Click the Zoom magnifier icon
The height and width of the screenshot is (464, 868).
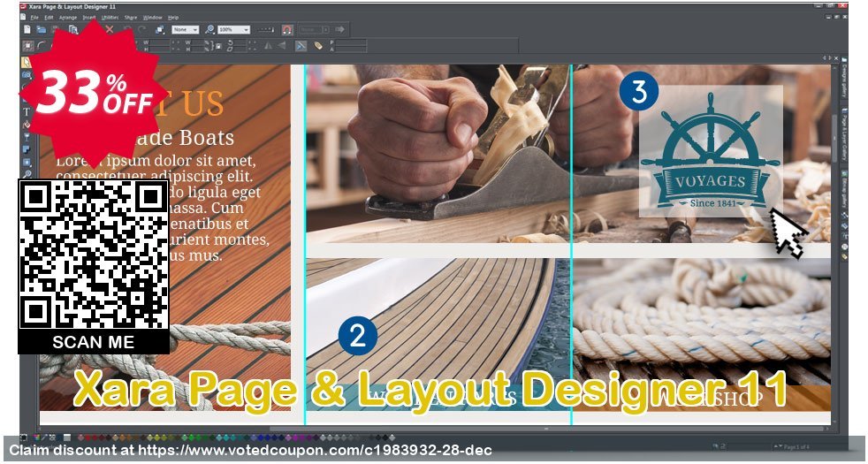[209, 29]
